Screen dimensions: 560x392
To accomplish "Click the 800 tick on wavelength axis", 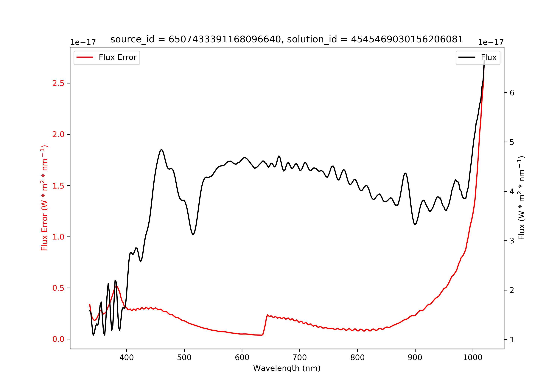I will click(357, 358).
